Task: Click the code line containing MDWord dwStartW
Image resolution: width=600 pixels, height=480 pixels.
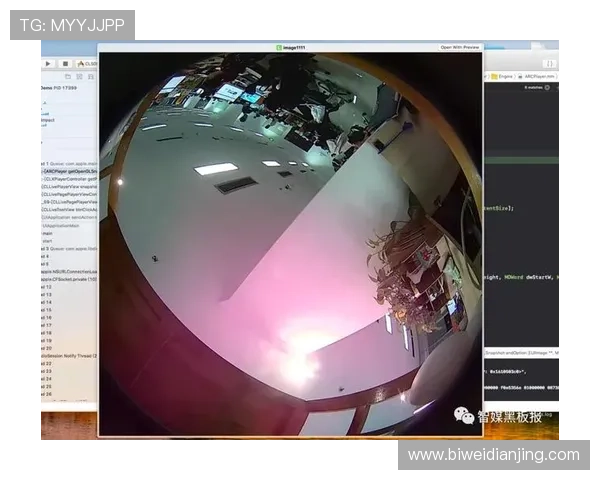Action: click(x=521, y=277)
